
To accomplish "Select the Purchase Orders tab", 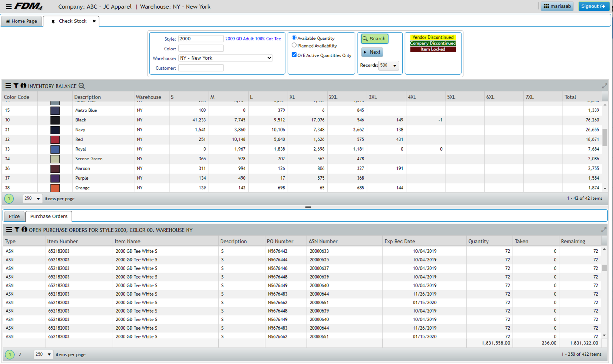I will pyautogui.click(x=49, y=216).
